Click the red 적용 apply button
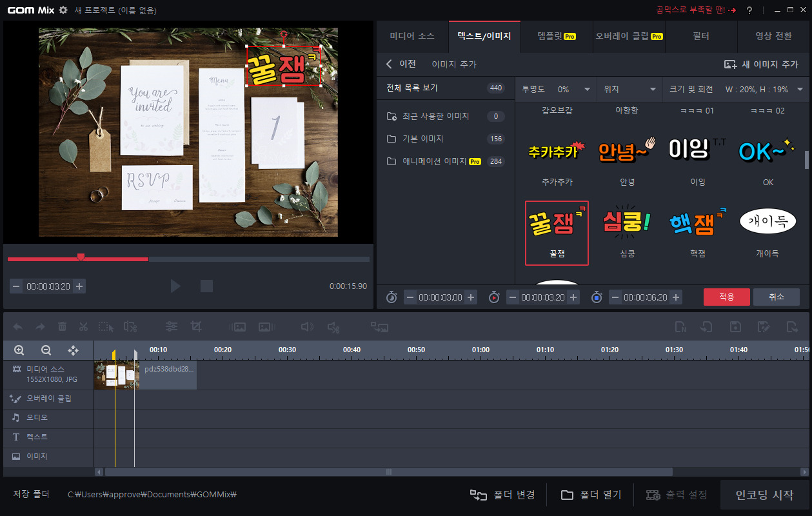Screen dimensions: 812x516 click(727, 297)
